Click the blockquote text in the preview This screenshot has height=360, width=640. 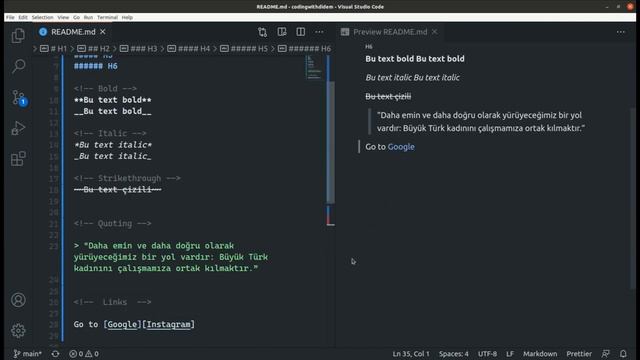pos(481,122)
